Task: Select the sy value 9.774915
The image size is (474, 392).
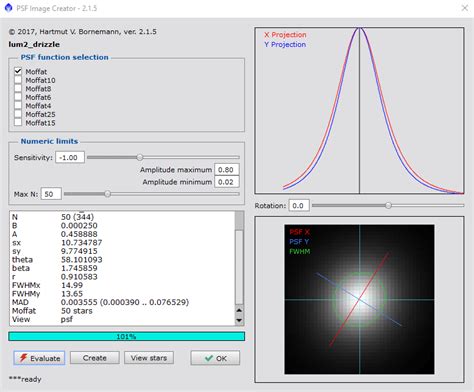Action: coord(79,251)
